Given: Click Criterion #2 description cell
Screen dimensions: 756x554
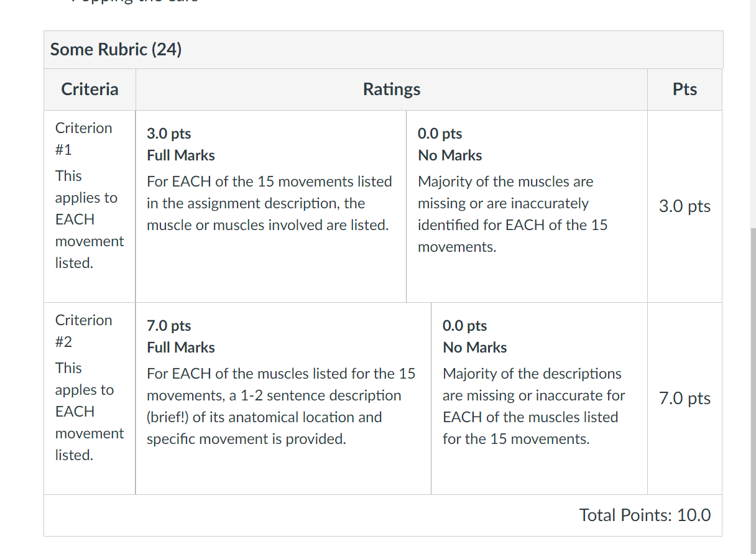Looking at the screenshot, I should (x=90, y=399).
